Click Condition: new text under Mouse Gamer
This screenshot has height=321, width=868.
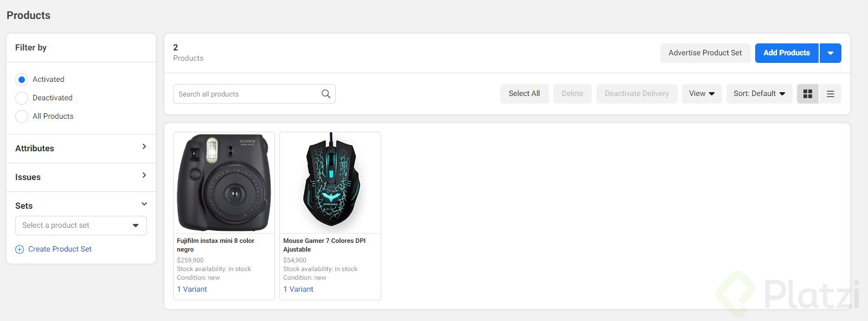pyautogui.click(x=304, y=278)
